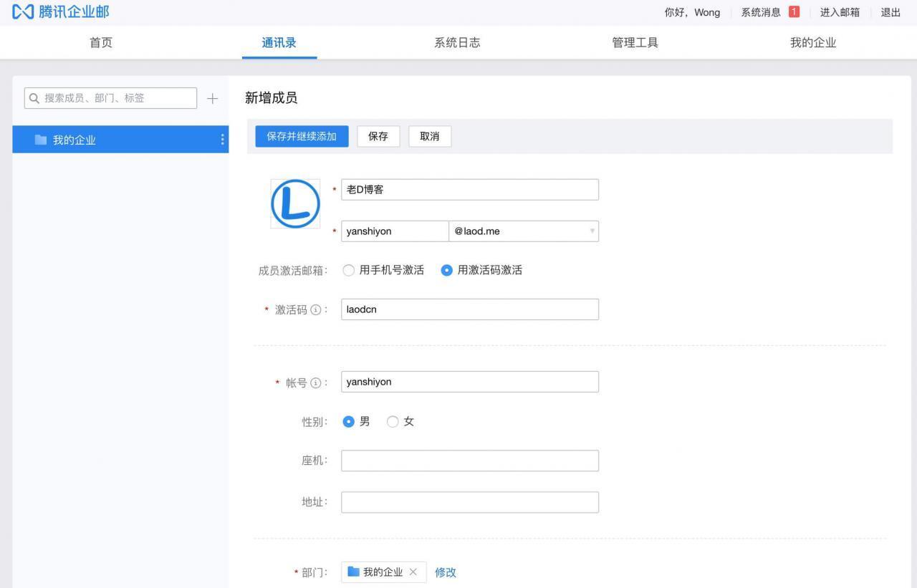Click the folder icon in the department tag
The height and width of the screenshot is (588, 917).
coord(353,572)
